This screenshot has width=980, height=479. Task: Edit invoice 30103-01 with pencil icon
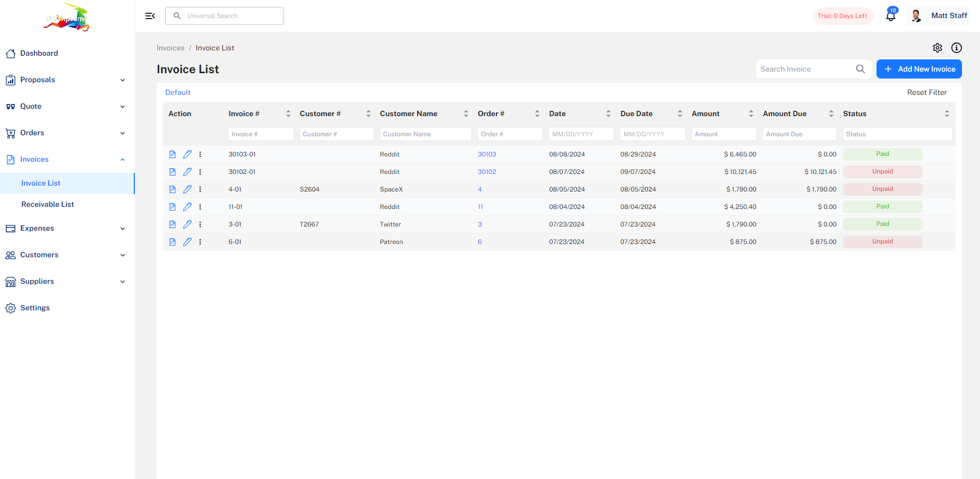[x=187, y=154]
